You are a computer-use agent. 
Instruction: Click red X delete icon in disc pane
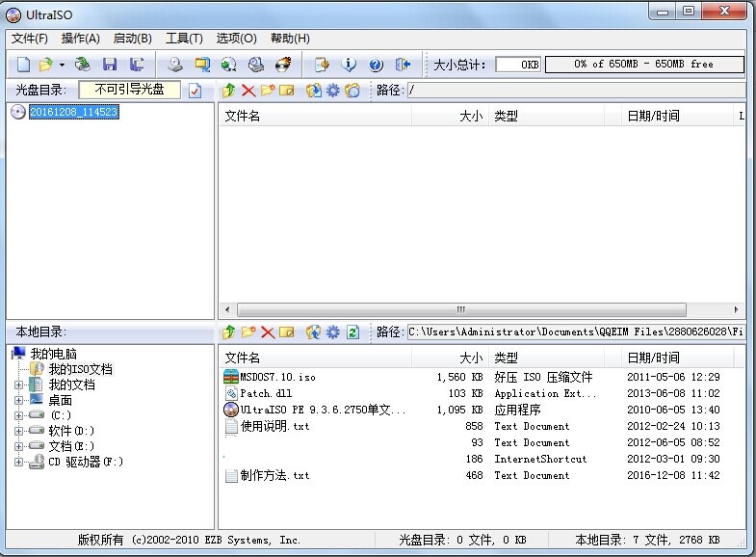248,91
